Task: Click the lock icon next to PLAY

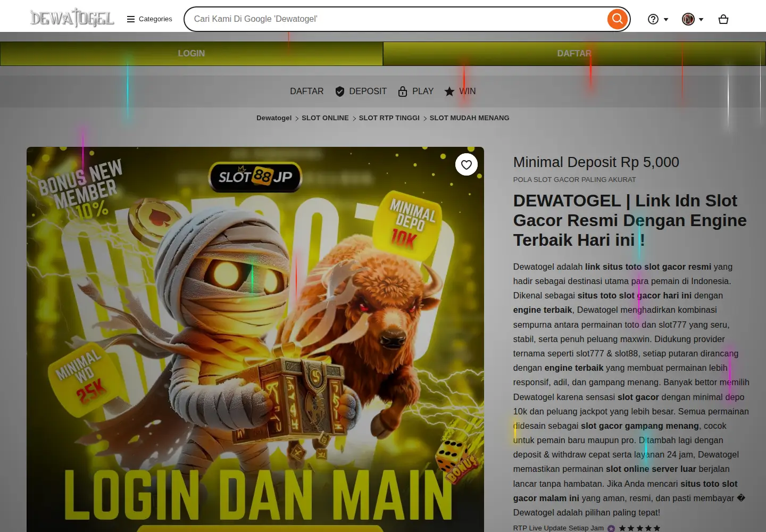Action: point(403,92)
